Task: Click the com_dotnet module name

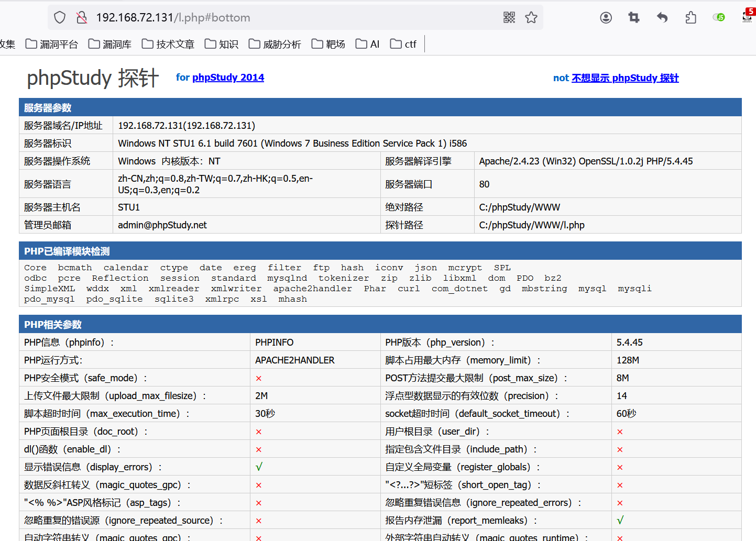Action: (x=459, y=289)
